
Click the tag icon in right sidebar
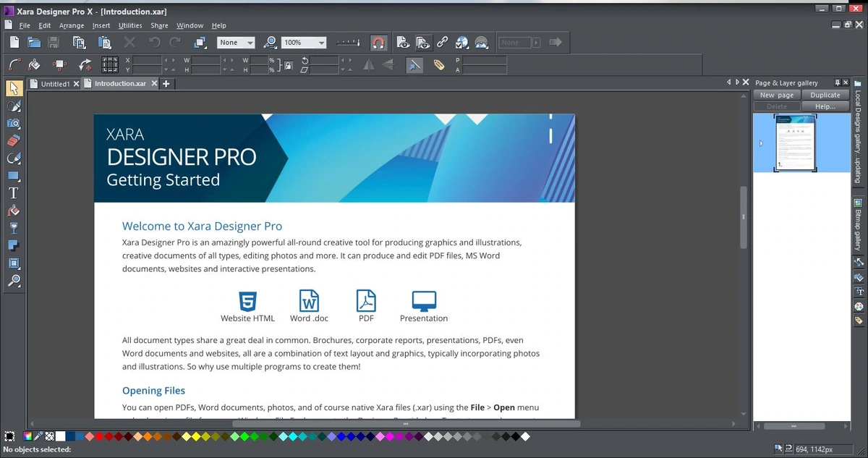click(x=859, y=320)
